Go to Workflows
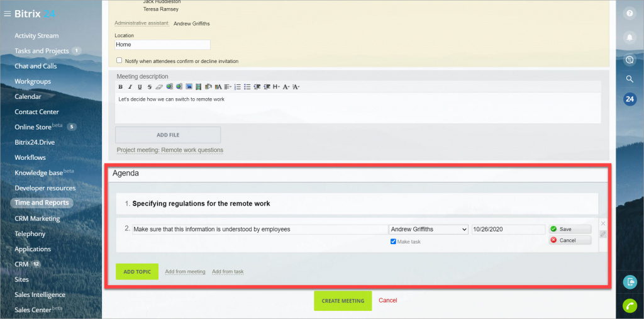 coord(30,157)
